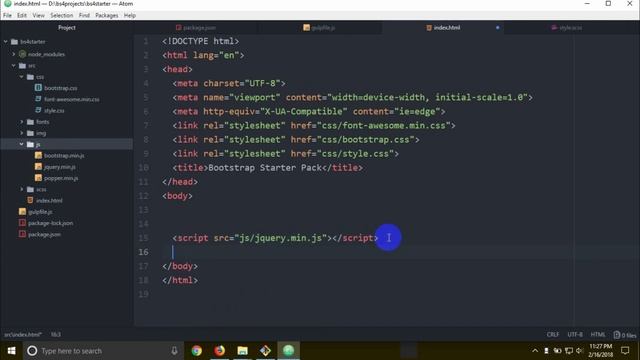Show hidden system tray icons
This screenshot has width=640, height=360.
[x=535, y=351]
